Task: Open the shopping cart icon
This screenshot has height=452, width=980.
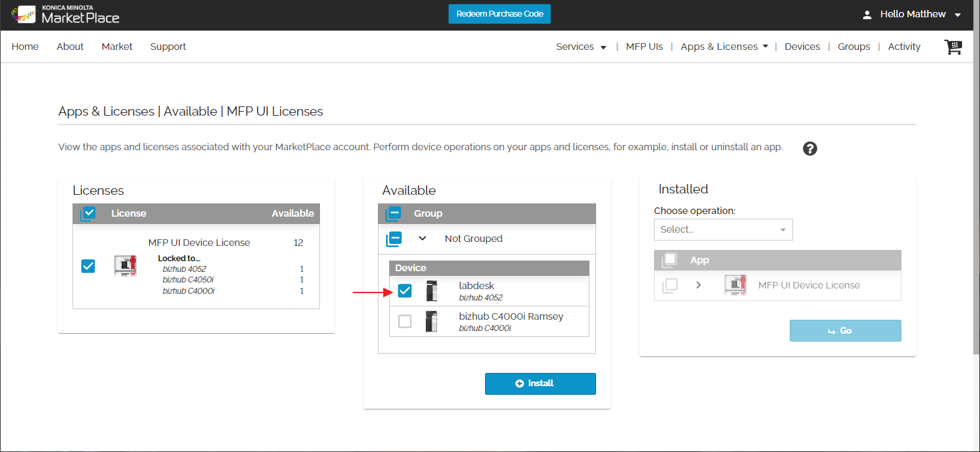Action: pos(953,47)
